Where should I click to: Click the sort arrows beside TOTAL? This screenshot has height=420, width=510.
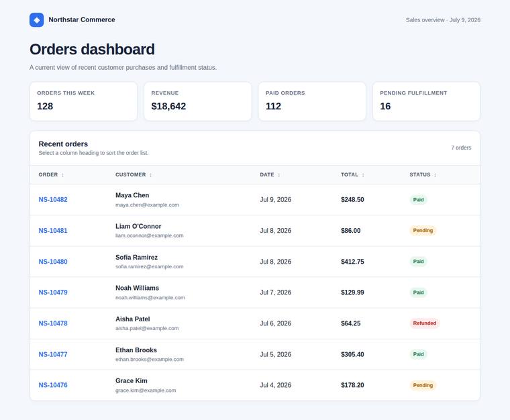click(363, 175)
